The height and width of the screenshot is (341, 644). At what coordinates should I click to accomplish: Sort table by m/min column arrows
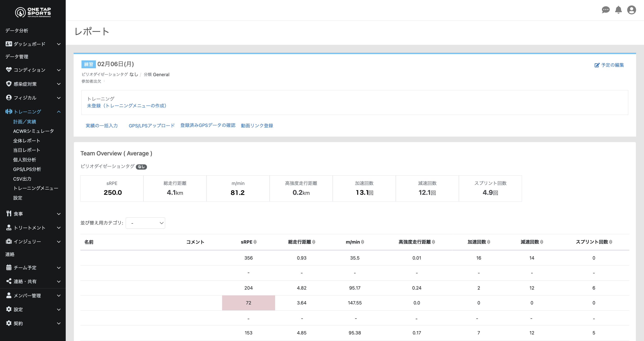tap(363, 242)
